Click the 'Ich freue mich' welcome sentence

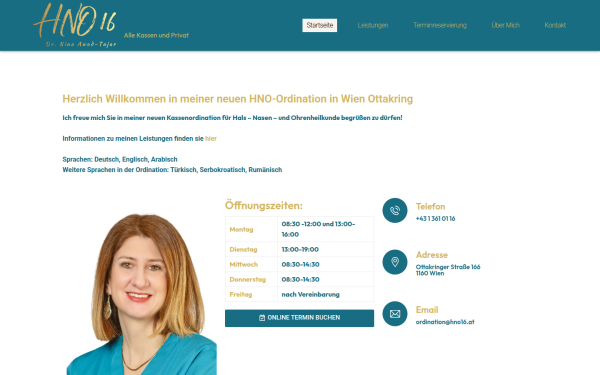pyautogui.click(x=232, y=118)
